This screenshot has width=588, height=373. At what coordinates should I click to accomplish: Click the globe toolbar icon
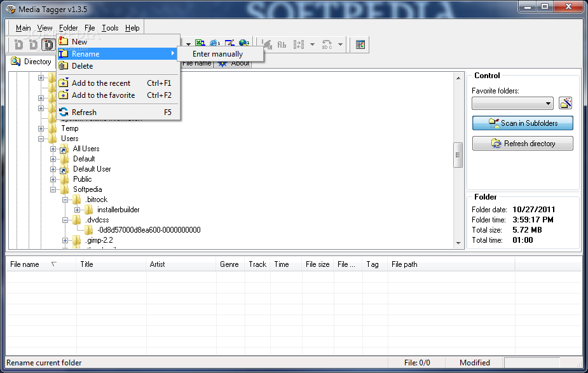243,44
